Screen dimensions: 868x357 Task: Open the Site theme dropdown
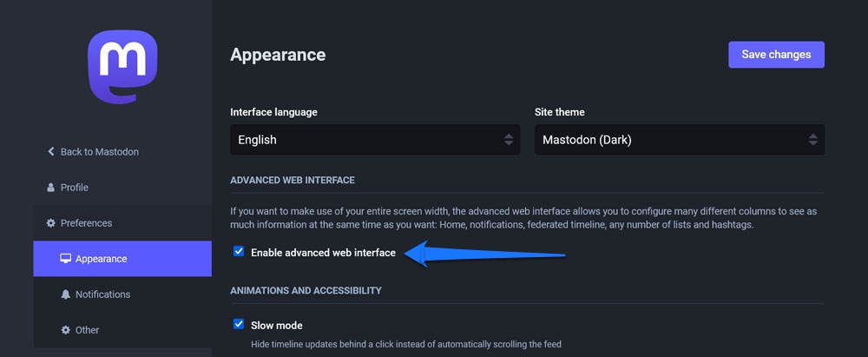[677, 139]
